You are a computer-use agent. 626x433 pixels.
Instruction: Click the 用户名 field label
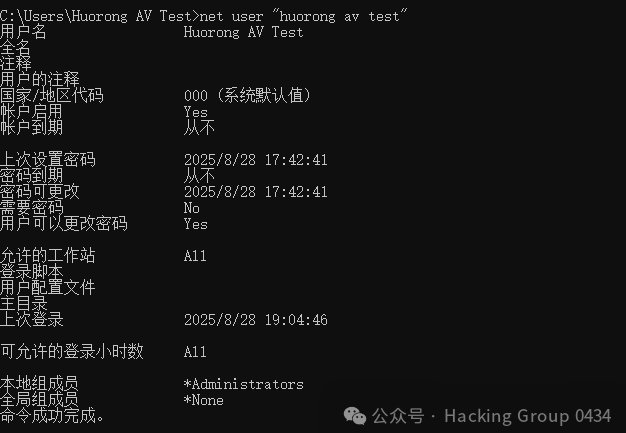click(23, 32)
